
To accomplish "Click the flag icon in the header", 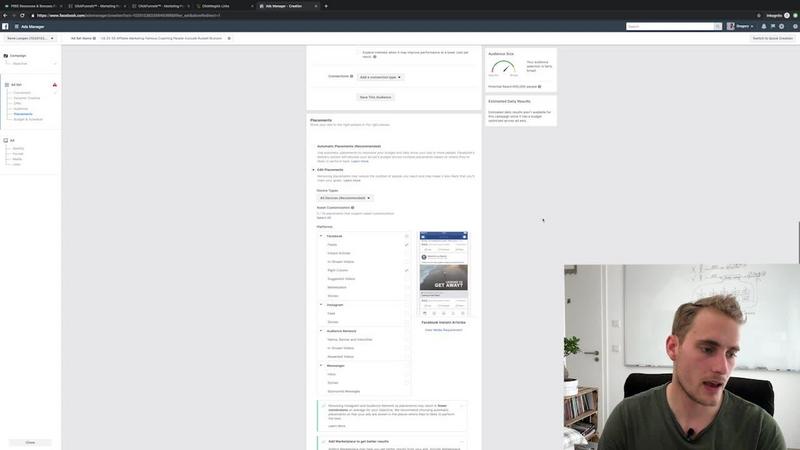I will [772, 27].
